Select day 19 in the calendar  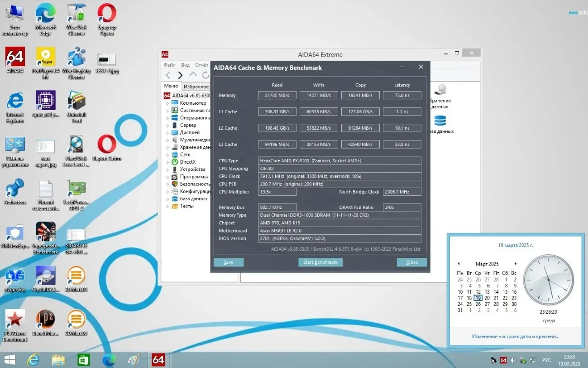coord(478,298)
